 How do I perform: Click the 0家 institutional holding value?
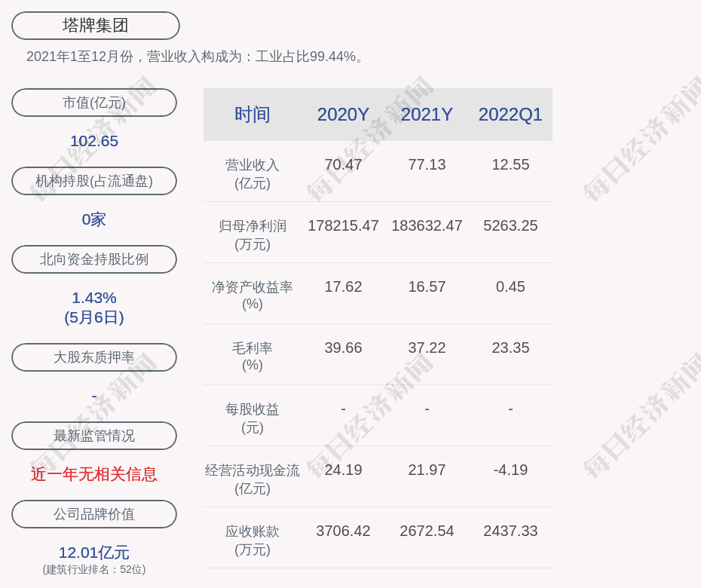94,219
